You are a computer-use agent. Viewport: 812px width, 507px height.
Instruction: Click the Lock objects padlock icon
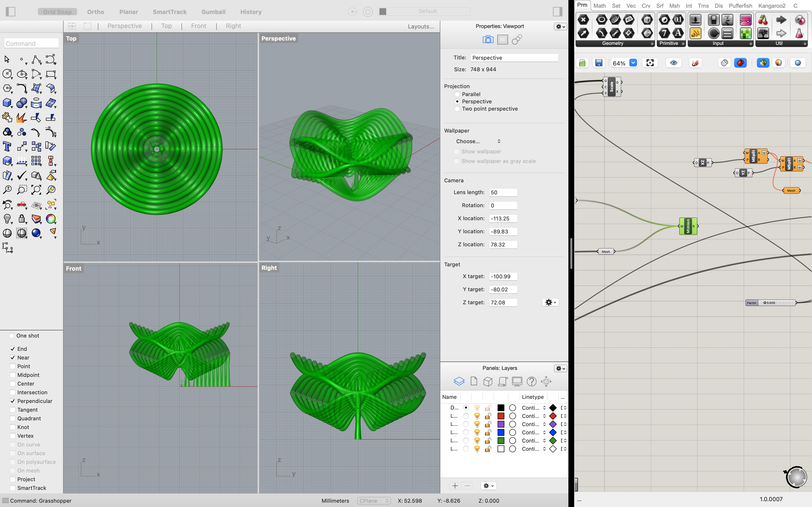[22, 219]
